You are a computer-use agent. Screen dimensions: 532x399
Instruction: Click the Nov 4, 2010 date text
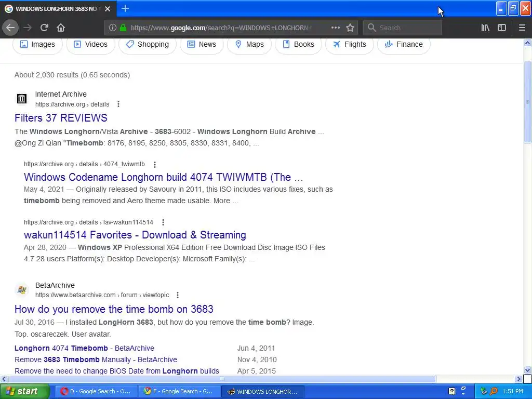click(257, 360)
